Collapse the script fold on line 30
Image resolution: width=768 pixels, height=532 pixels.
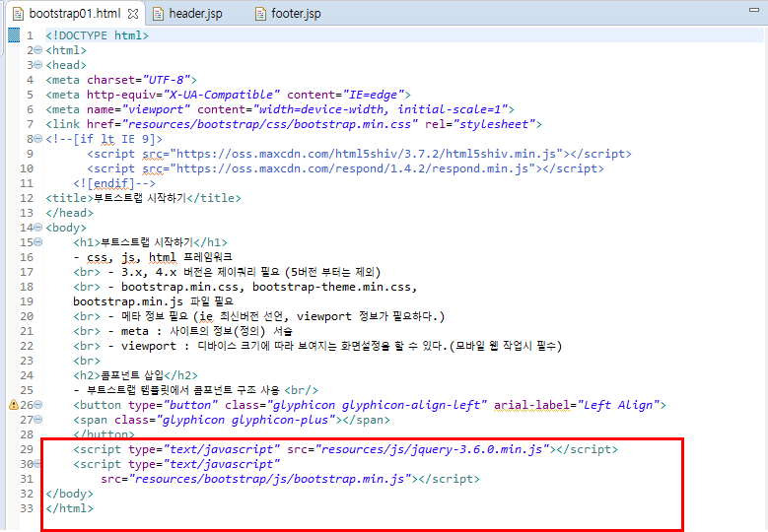point(38,463)
